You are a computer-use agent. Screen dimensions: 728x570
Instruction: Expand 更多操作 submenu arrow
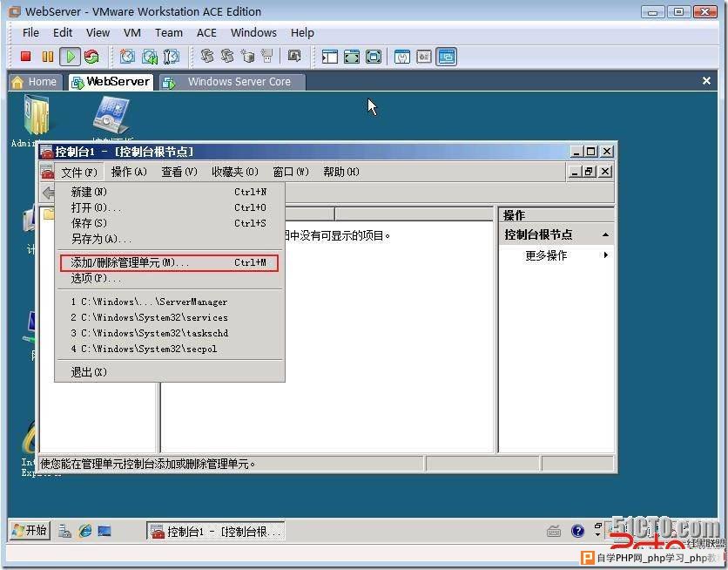coord(605,255)
